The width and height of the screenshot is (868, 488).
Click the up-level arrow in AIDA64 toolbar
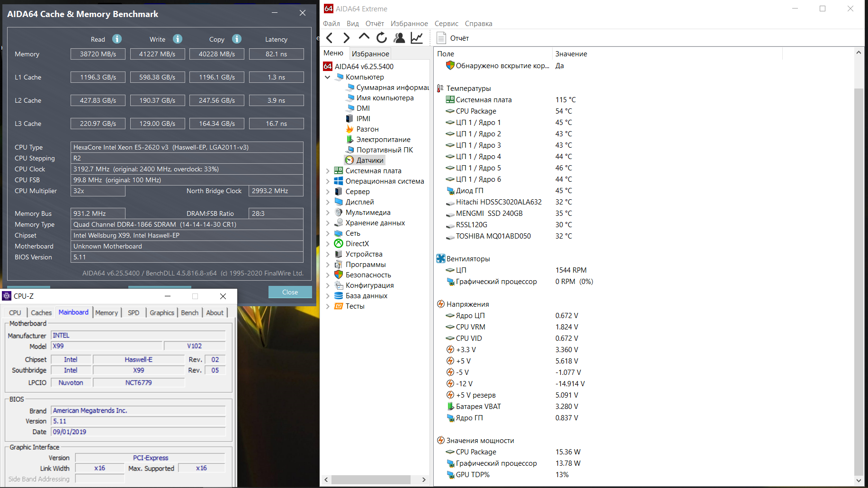(x=364, y=37)
